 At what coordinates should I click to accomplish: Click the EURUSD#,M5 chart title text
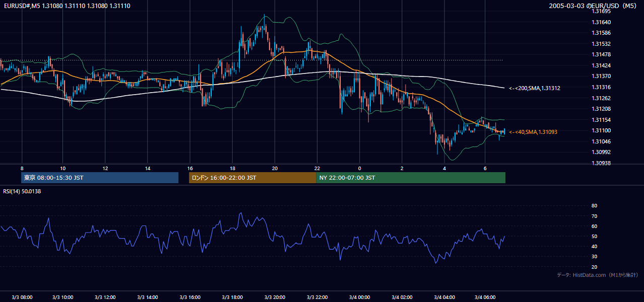pyautogui.click(x=67, y=6)
